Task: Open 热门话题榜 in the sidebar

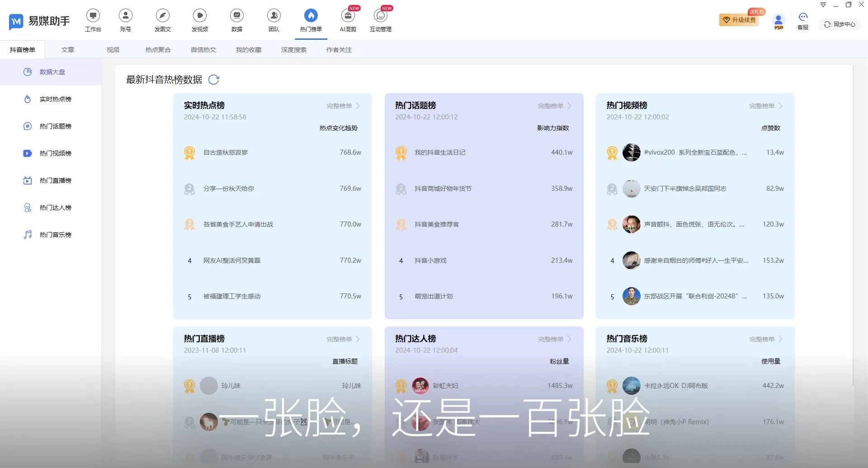Action: (x=51, y=126)
